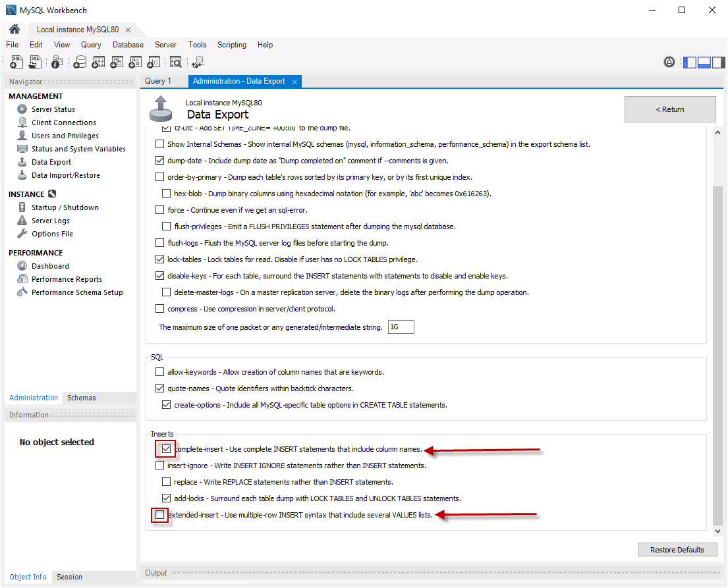Click the INSTANCE connection indicator icon
The width and height of the screenshot is (728, 588).
52,194
